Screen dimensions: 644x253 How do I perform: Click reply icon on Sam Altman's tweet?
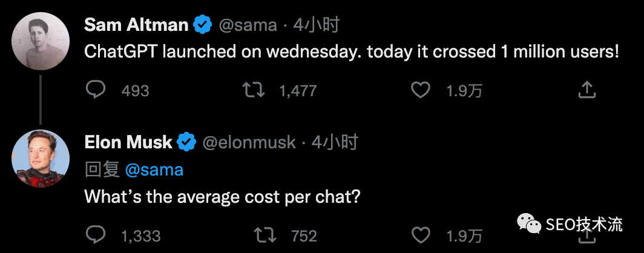pos(95,90)
